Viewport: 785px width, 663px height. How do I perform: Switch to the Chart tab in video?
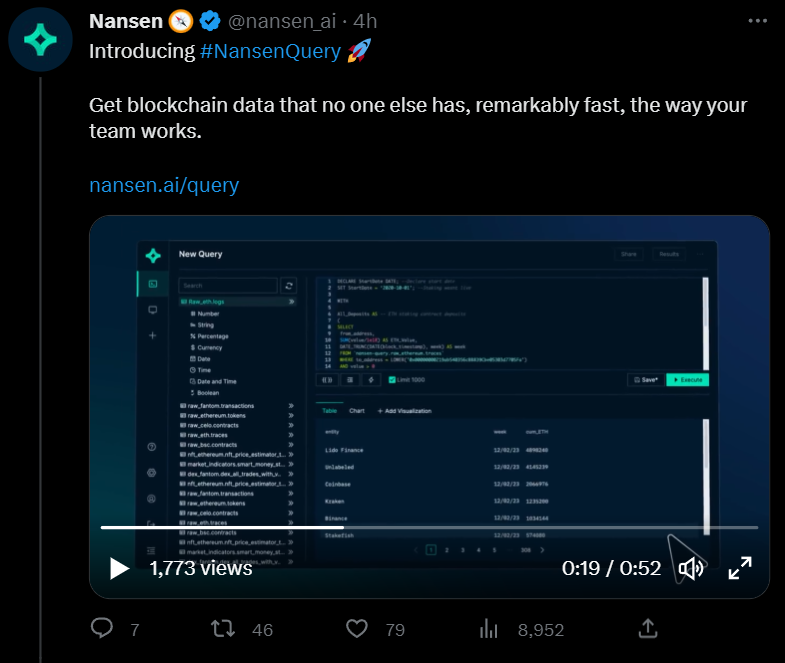pos(357,411)
